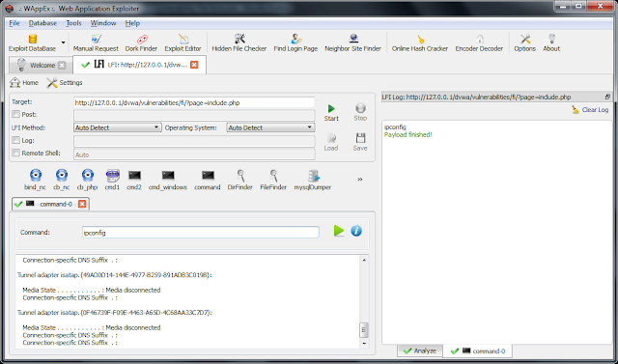Select the cb_nc payload
This screenshot has width=618, height=364.
point(62,180)
